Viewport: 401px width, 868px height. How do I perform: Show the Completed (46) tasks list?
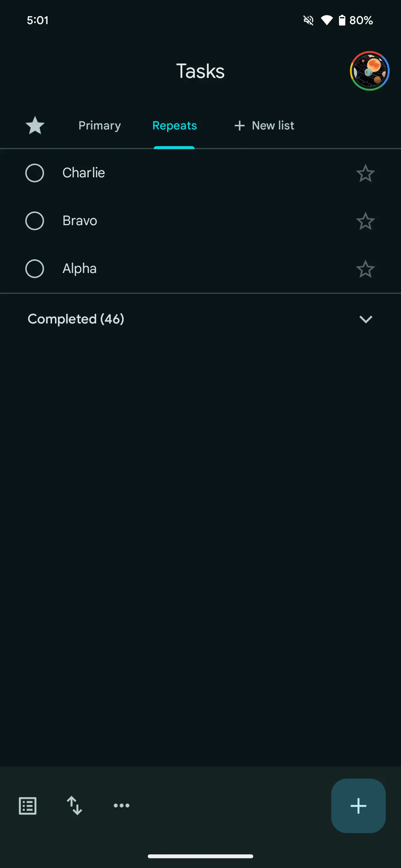[x=76, y=319]
